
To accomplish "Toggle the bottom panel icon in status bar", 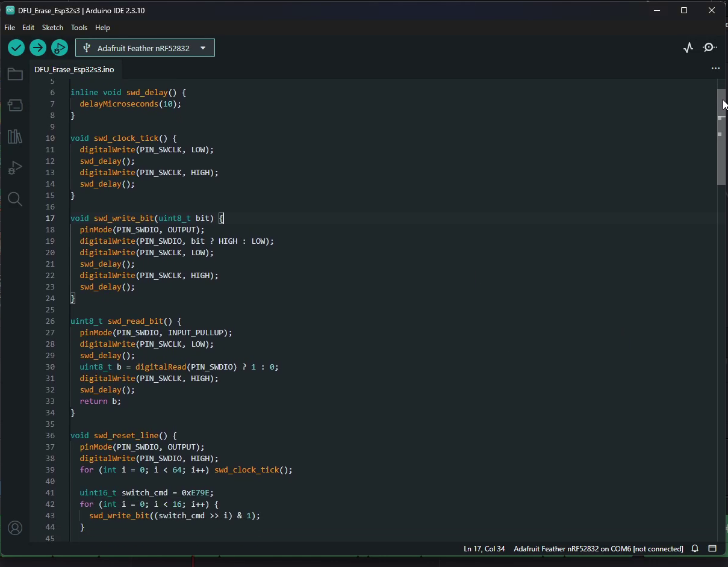I will point(712,549).
